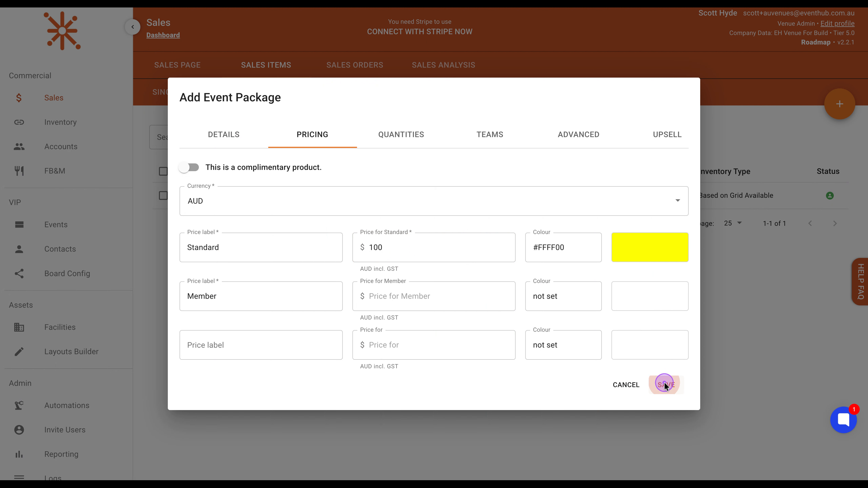Open the blue chat widget icon
Image resolution: width=868 pixels, height=488 pixels.
843,420
